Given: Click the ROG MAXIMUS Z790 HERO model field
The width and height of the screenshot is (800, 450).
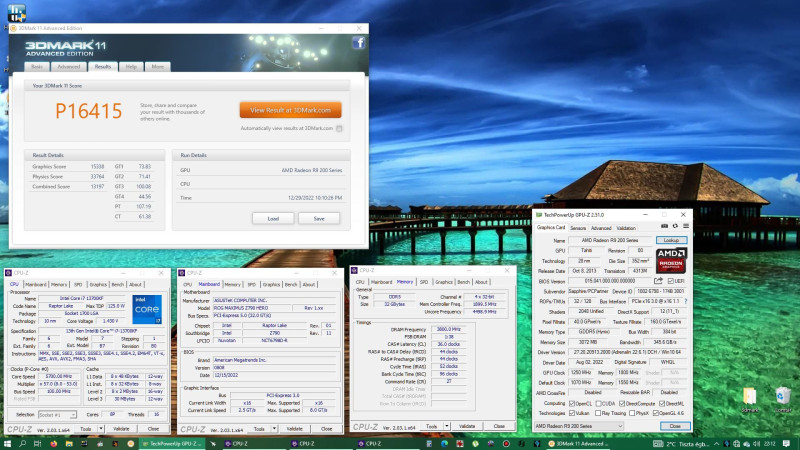Looking at the screenshot, I should point(252,308).
